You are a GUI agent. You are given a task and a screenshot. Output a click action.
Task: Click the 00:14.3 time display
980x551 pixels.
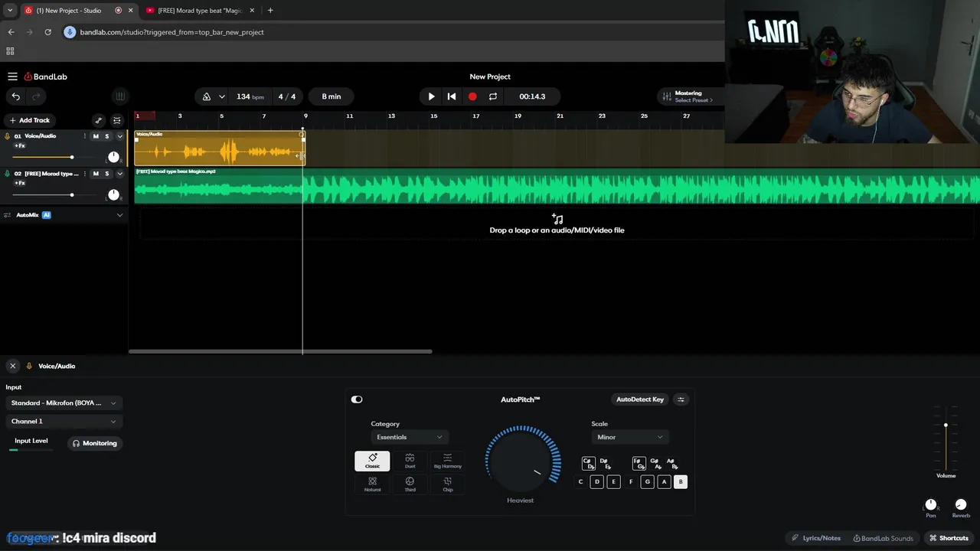[532, 96]
